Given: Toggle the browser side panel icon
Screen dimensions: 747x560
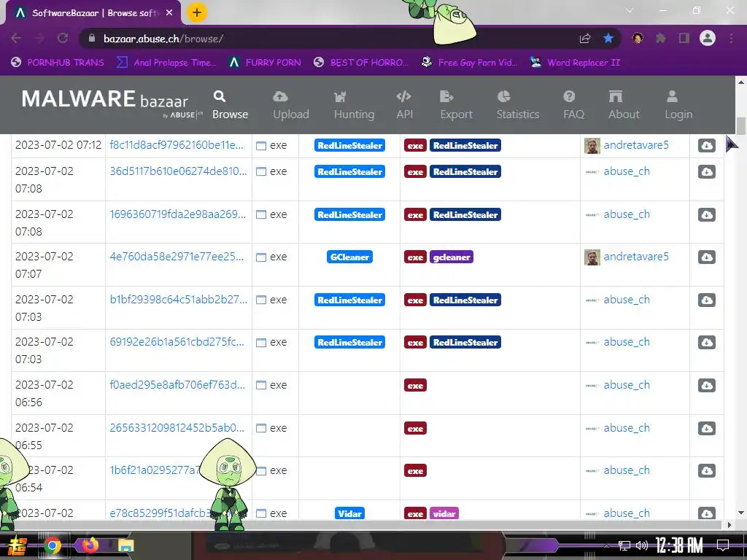Looking at the screenshot, I should (x=684, y=38).
